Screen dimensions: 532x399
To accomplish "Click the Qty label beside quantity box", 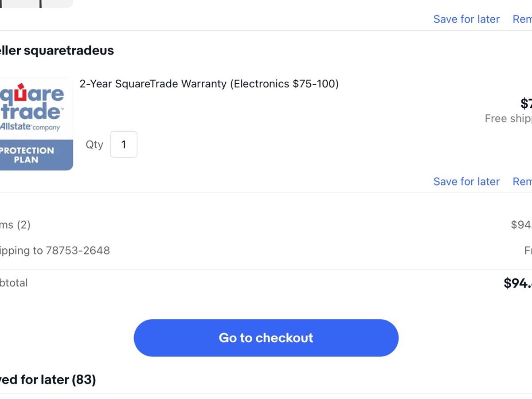I will pyautogui.click(x=94, y=145).
